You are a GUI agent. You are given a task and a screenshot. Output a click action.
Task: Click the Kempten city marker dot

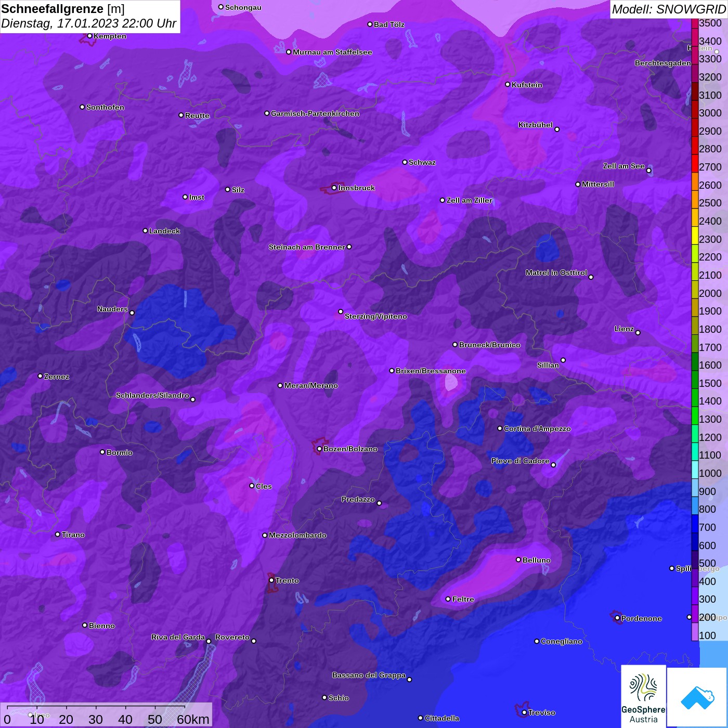pyautogui.click(x=89, y=36)
